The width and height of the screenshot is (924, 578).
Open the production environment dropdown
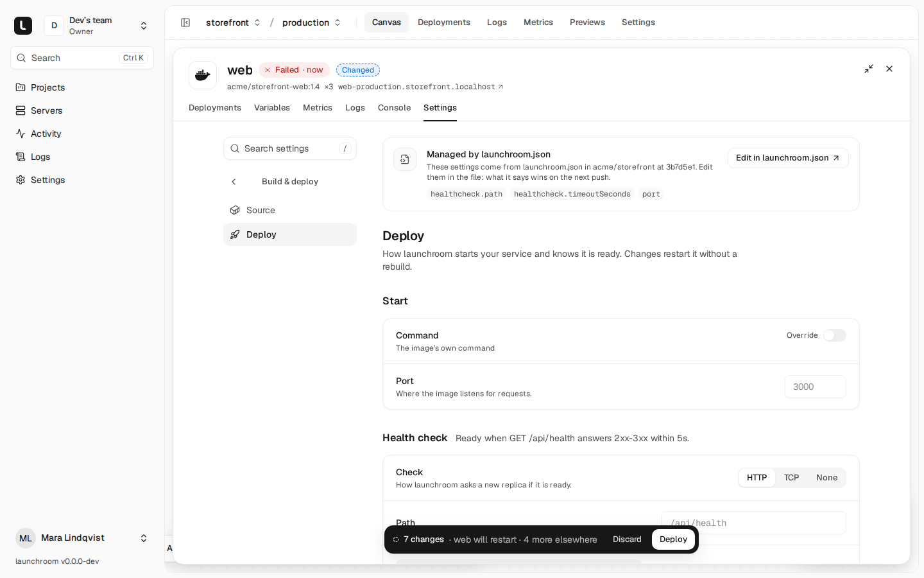[x=311, y=22]
